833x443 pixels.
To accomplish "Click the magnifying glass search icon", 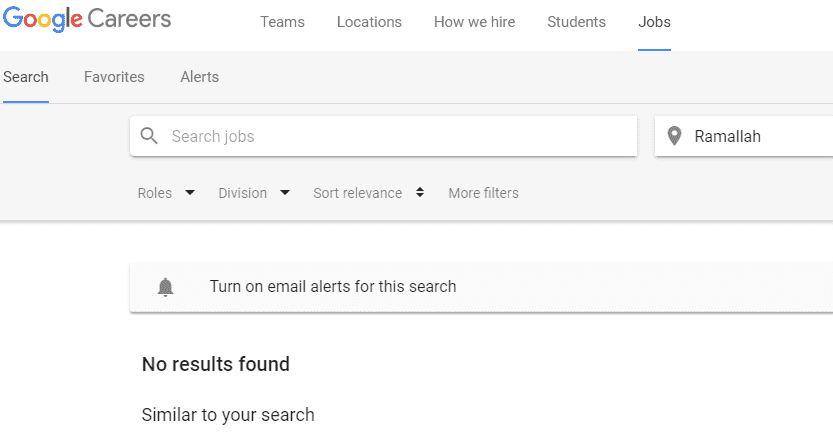I will [149, 136].
